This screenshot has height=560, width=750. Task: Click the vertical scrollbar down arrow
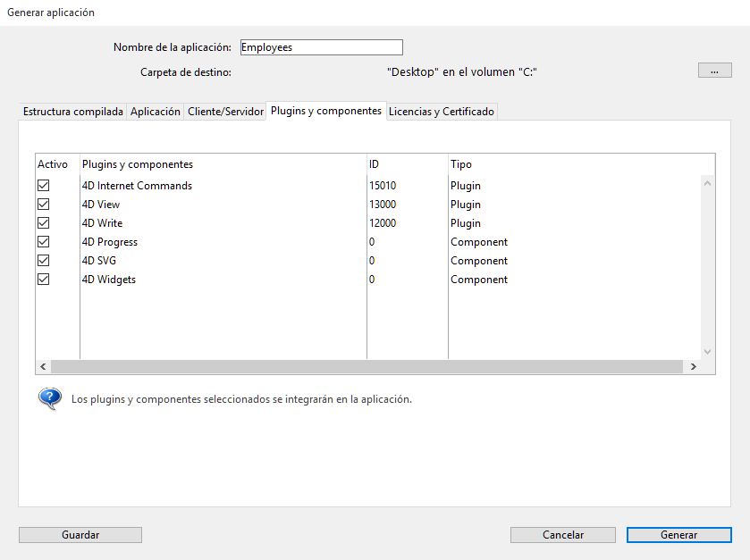click(707, 352)
